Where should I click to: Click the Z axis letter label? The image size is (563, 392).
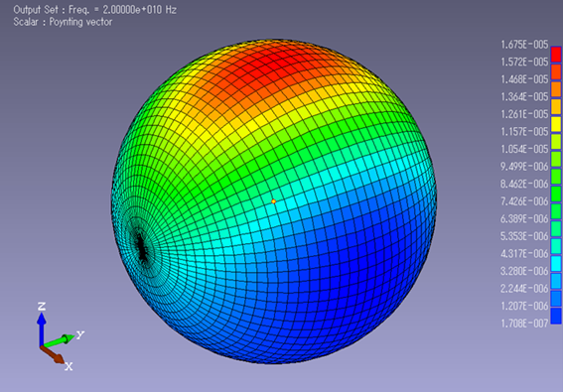[x=42, y=307]
